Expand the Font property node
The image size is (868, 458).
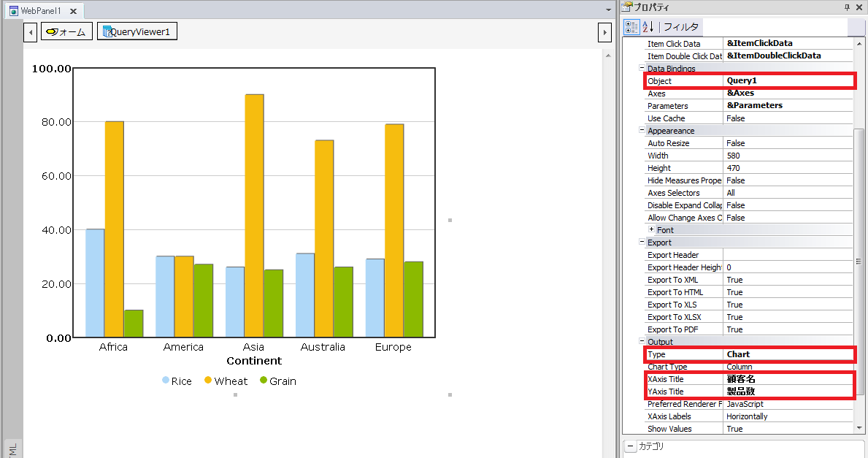click(651, 230)
